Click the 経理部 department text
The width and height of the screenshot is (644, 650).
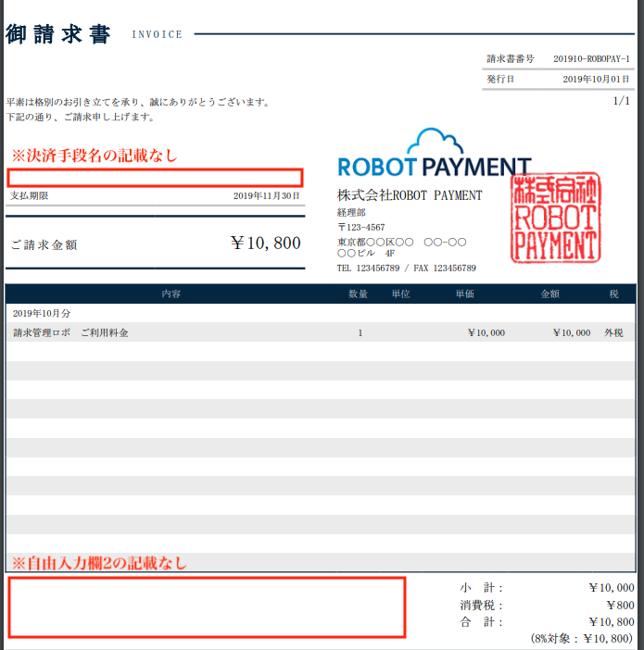(x=351, y=213)
